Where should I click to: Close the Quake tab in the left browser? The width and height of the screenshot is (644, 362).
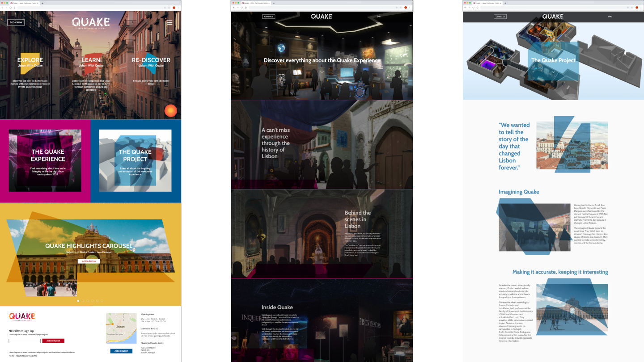[38, 3]
